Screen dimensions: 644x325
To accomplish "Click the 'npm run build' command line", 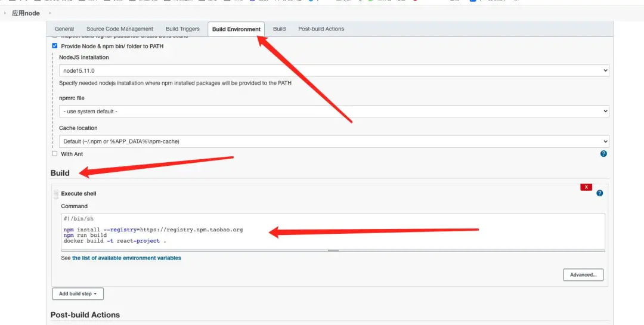I will point(85,236).
